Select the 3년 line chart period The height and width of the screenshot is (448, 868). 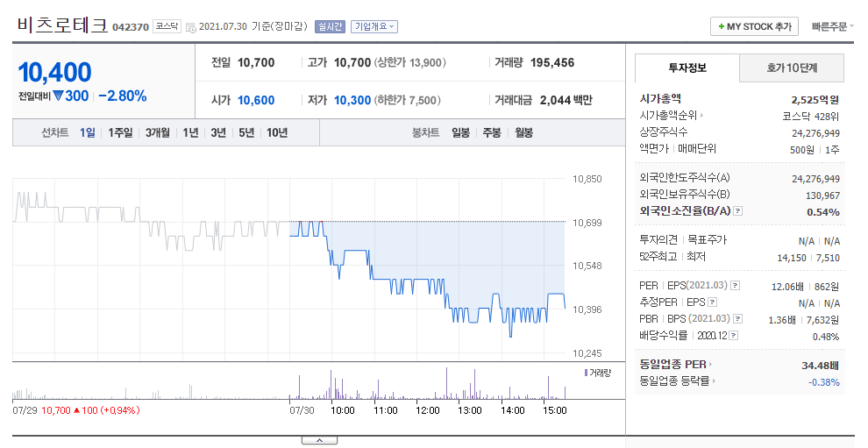point(218,133)
